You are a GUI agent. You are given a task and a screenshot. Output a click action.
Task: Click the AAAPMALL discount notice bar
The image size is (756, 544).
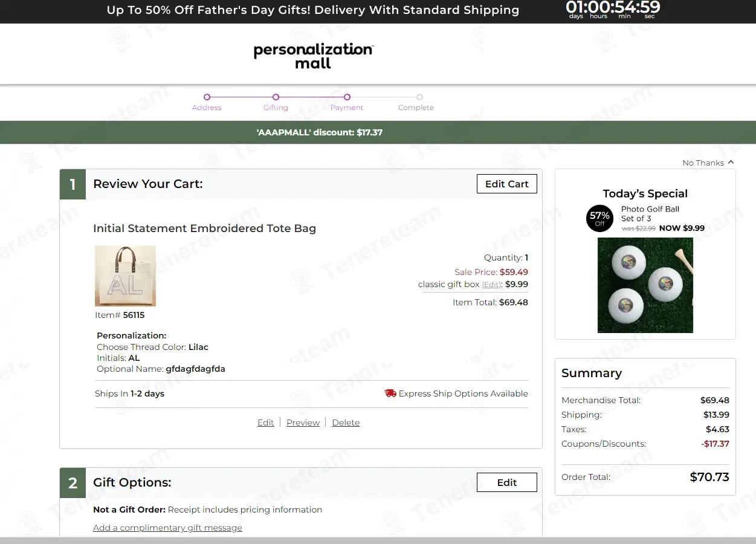click(378, 132)
